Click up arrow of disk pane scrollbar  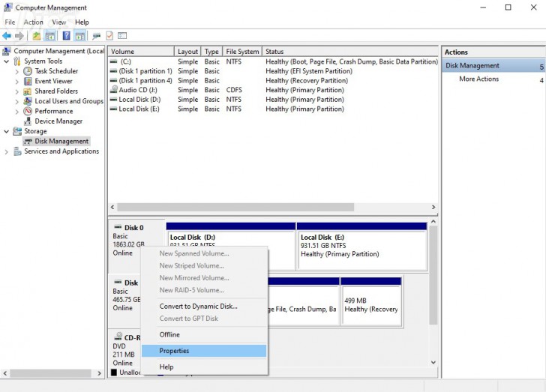(x=433, y=221)
